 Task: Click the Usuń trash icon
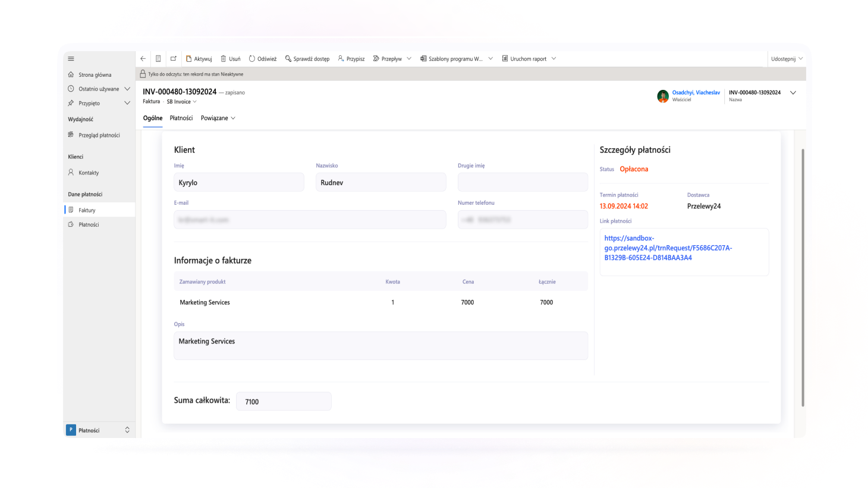224,59
